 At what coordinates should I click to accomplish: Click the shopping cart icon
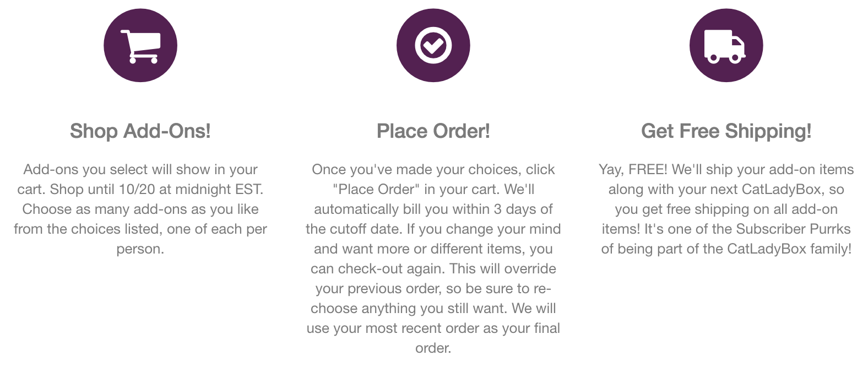140,46
